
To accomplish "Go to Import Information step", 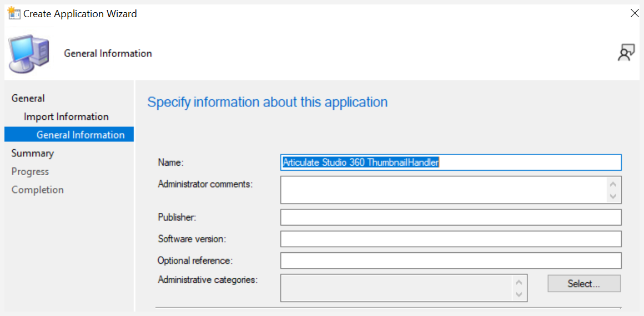I will tap(66, 116).
